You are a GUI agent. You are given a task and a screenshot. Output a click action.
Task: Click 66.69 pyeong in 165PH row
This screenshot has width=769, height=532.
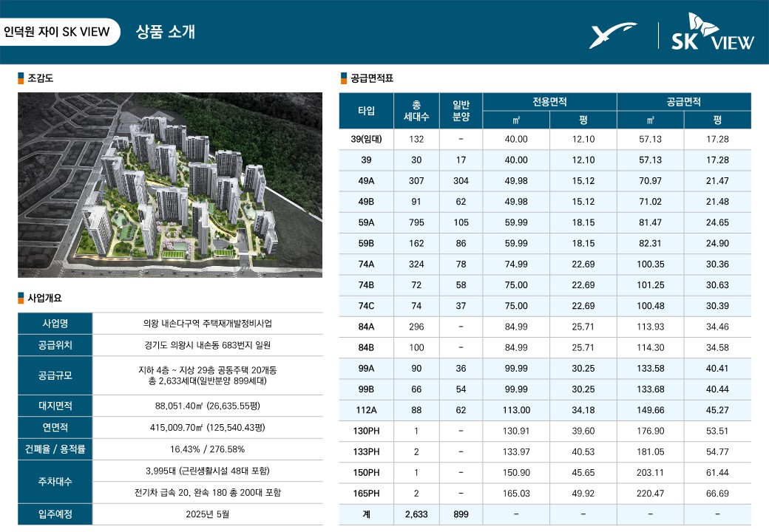(x=717, y=494)
